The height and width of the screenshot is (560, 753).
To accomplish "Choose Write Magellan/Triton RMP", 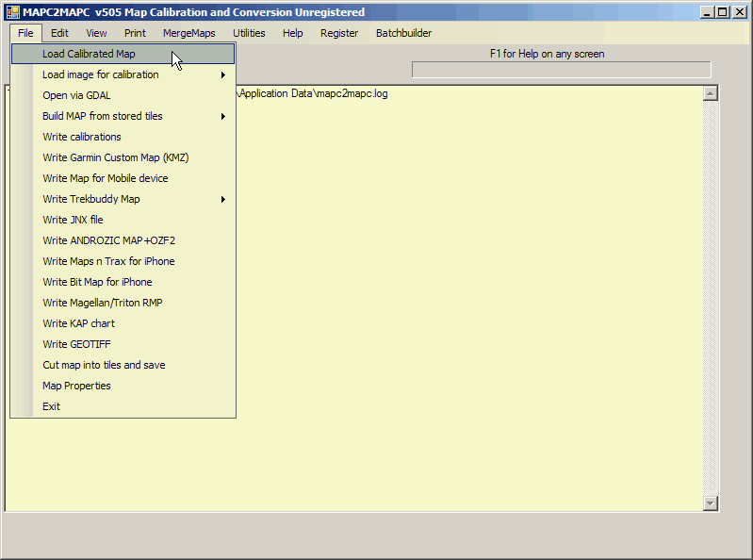I will 123,302.
